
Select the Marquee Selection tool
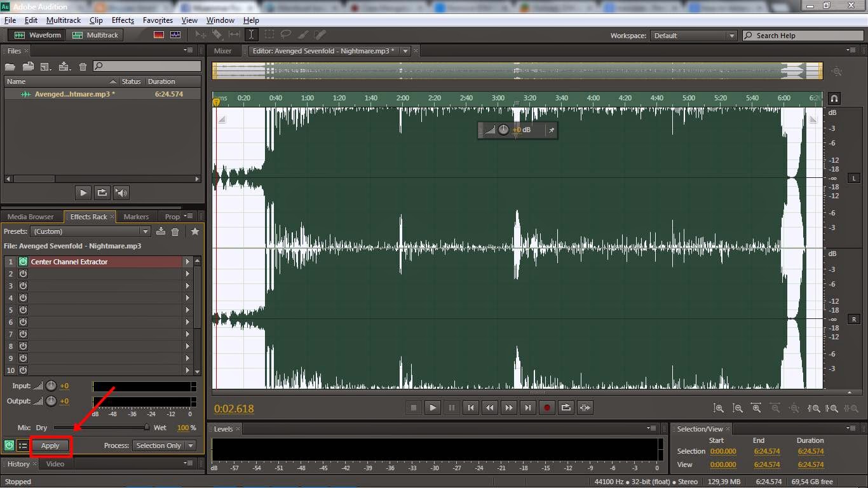point(269,35)
